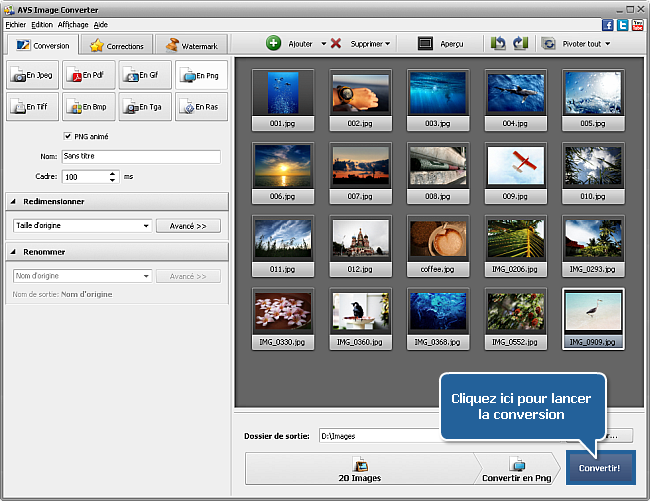Click the Avancé >> button under Redimensionner
Viewport: 650px width, 501px height.
point(188,226)
